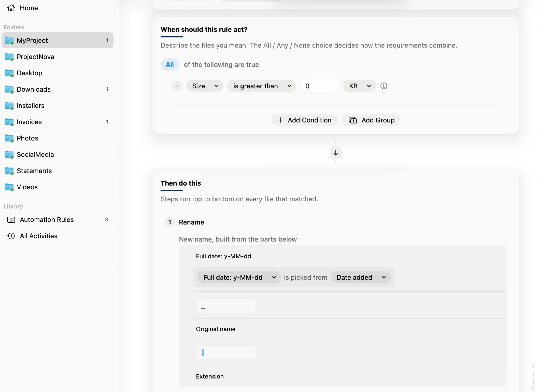Image resolution: width=538 pixels, height=392 pixels.
Task: Click the Installers folder icon
Action: [9, 106]
